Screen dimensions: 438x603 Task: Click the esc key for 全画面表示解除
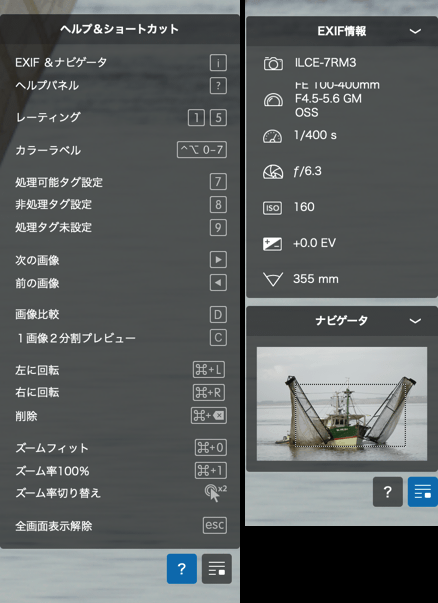coord(215,525)
